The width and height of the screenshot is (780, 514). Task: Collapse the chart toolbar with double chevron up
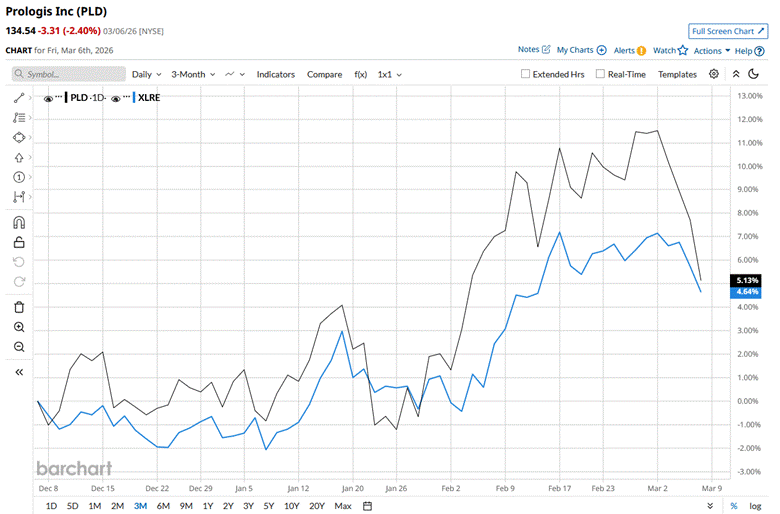736,74
